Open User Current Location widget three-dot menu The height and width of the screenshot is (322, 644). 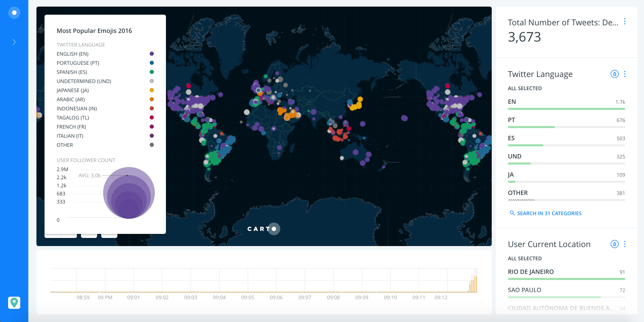point(625,244)
